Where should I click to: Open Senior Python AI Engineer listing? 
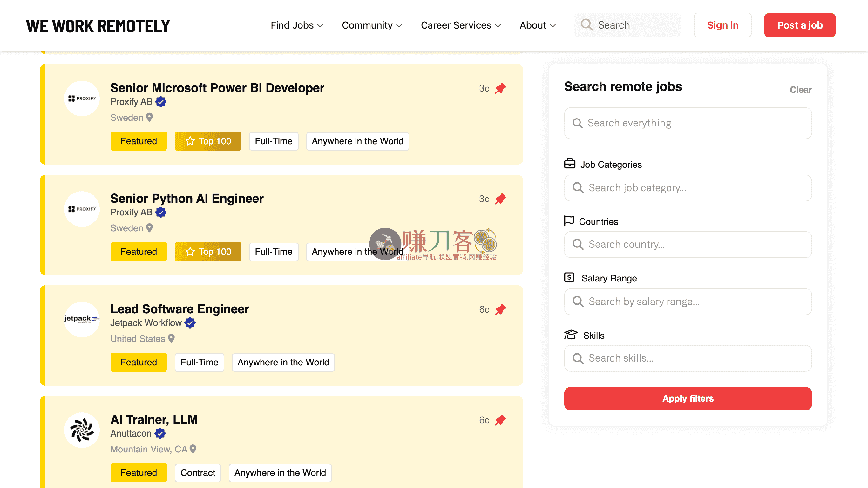click(x=187, y=199)
